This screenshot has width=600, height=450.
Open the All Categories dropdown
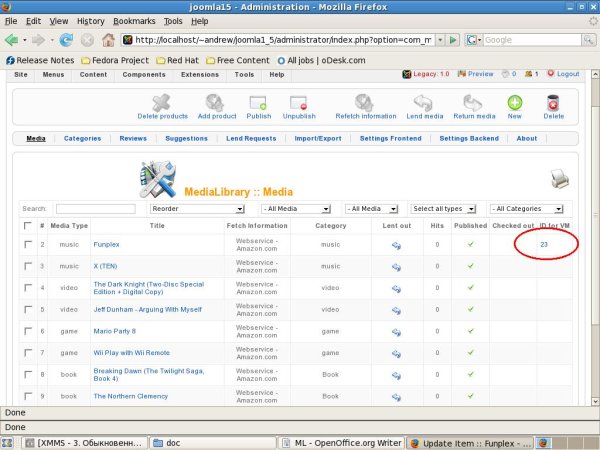click(x=527, y=209)
